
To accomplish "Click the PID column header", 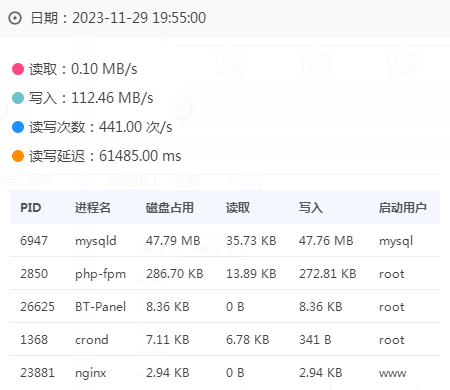I will 31,208.
